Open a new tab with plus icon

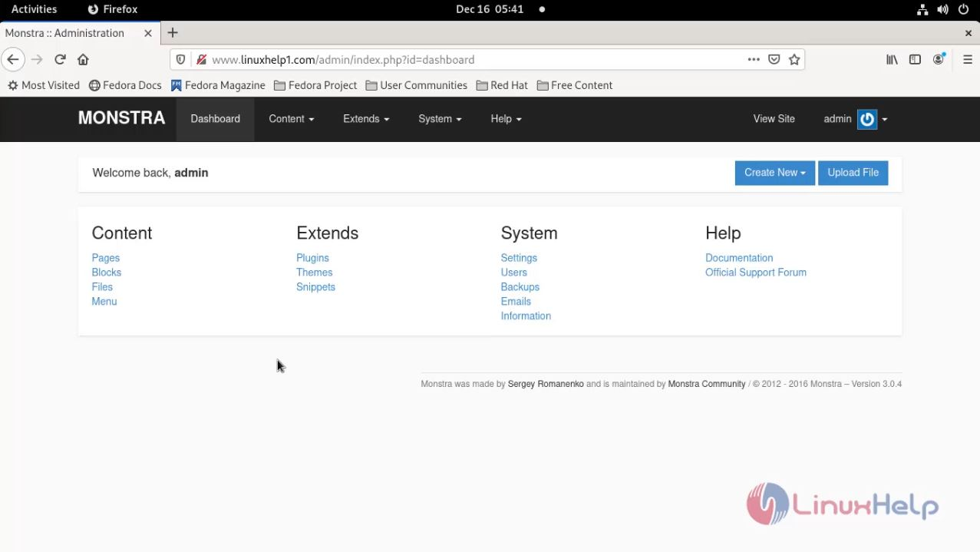click(x=173, y=32)
